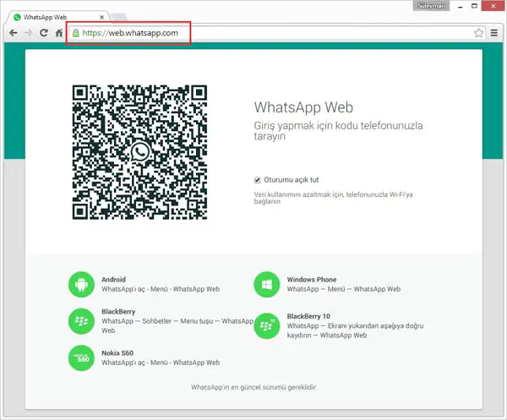Click the Oturumu açık tut label

(x=292, y=180)
